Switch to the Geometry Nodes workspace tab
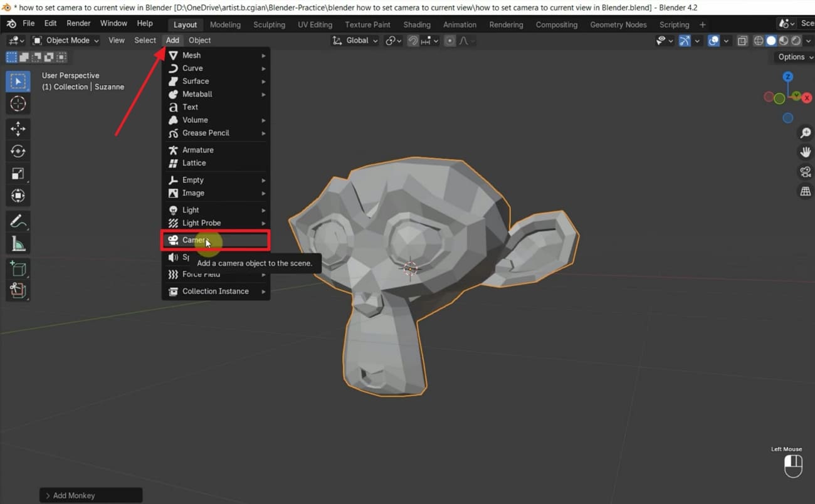The height and width of the screenshot is (504, 815). click(618, 24)
